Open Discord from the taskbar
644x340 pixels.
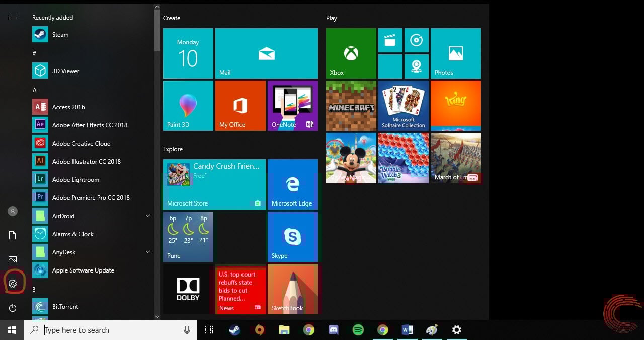coord(333,330)
